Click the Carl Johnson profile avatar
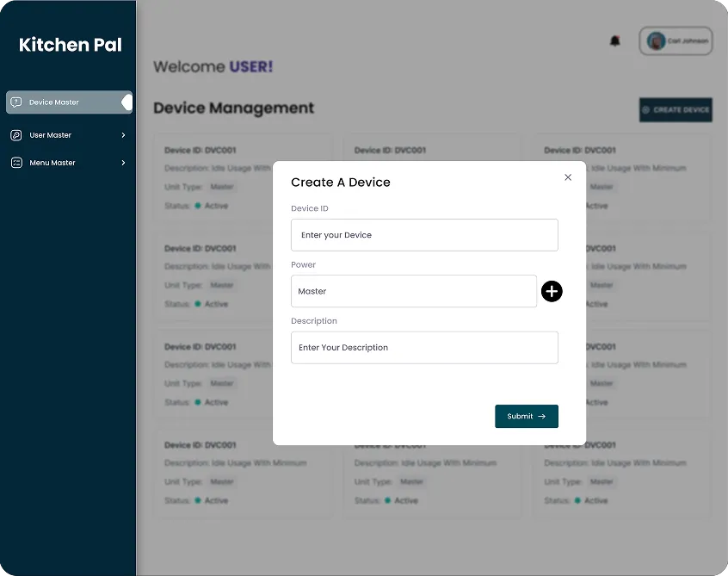 (x=657, y=41)
